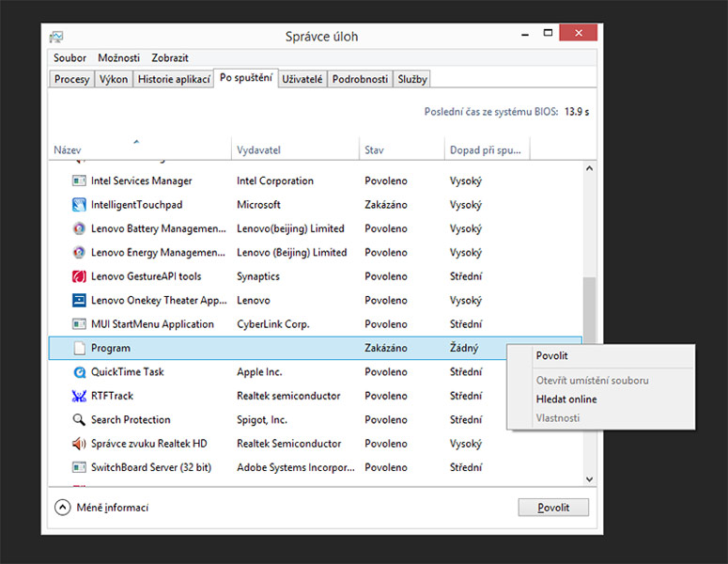
Task: Sort by the Název column header
Action: [x=140, y=149]
